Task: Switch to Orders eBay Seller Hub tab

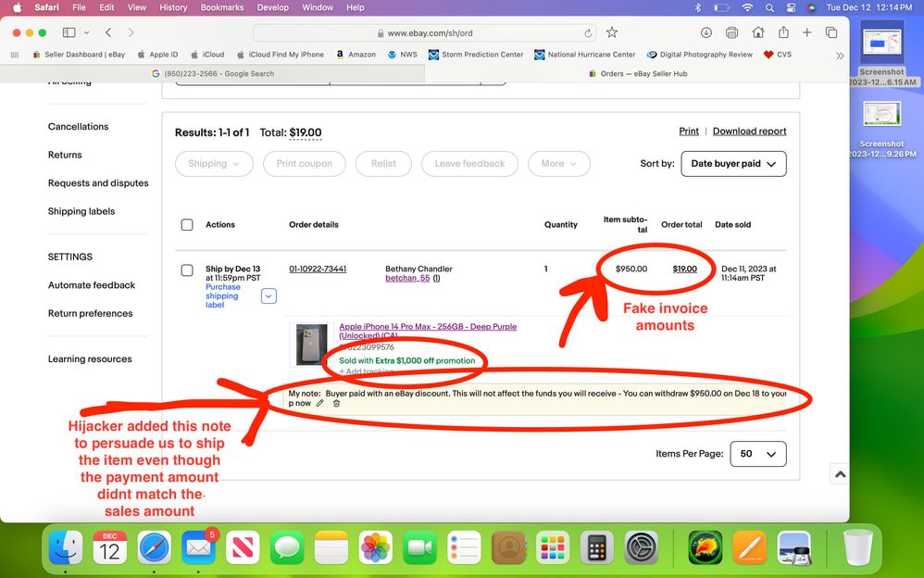Action: pyautogui.click(x=637, y=74)
